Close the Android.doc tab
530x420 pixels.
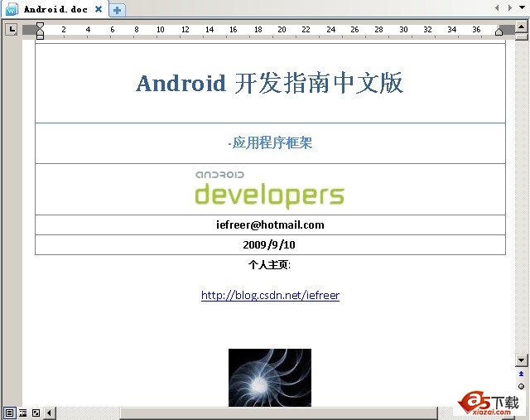pos(99,9)
